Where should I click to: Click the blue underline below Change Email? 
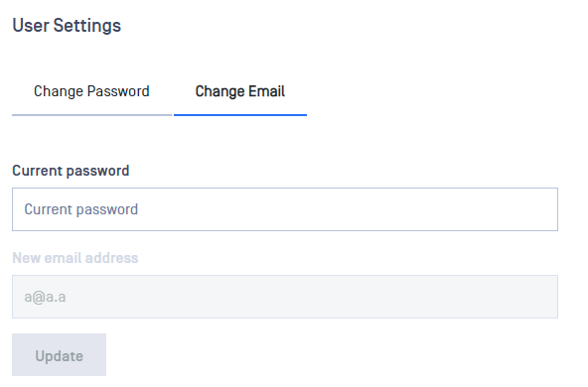pyautogui.click(x=240, y=115)
